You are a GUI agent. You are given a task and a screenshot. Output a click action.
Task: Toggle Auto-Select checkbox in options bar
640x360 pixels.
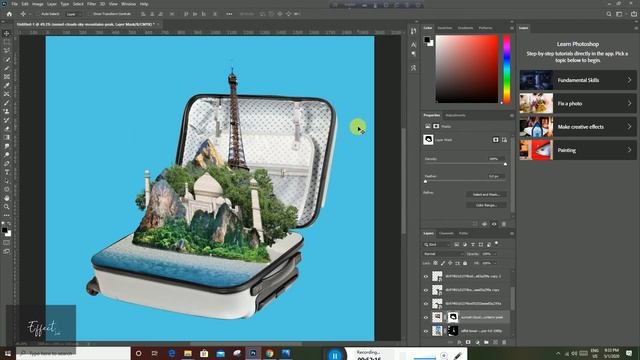pyautogui.click(x=39, y=14)
